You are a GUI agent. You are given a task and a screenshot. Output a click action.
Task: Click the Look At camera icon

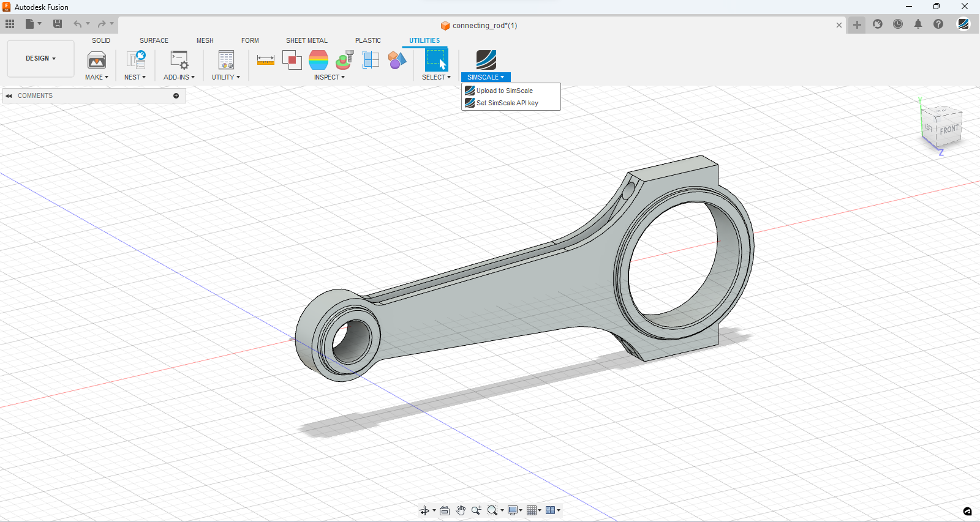pyautogui.click(x=445, y=510)
